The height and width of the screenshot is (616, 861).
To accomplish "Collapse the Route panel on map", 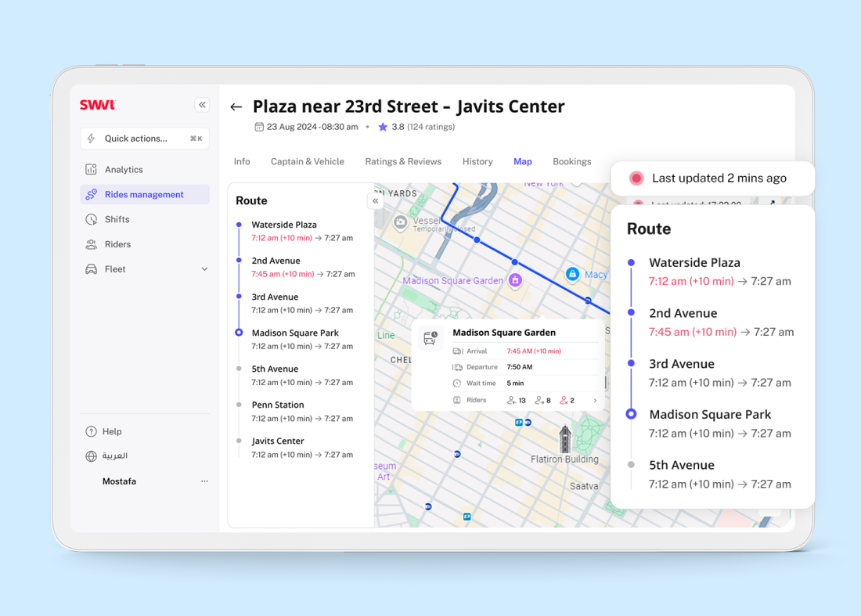I will tap(375, 201).
